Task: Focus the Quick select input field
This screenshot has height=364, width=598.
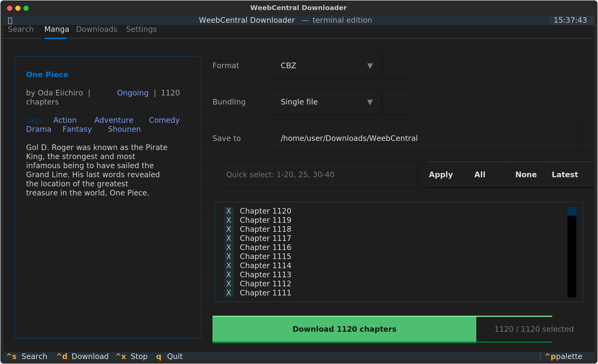Action: [317, 175]
